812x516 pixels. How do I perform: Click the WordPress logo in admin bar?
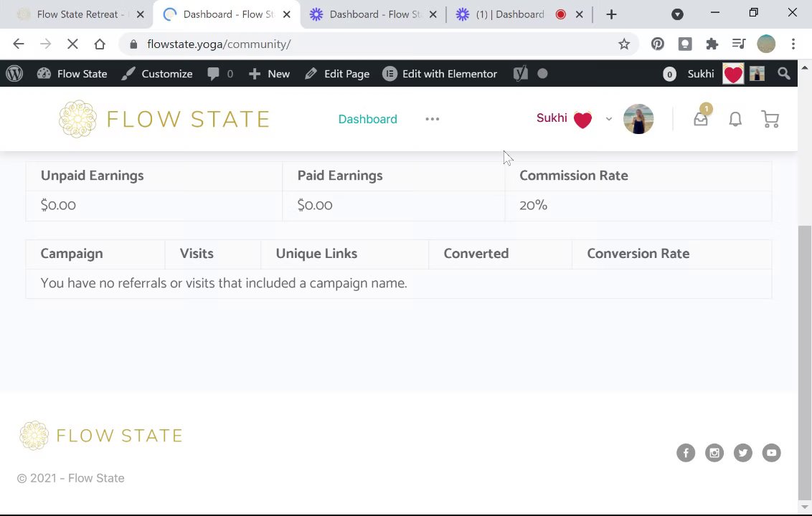click(x=14, y=74)
